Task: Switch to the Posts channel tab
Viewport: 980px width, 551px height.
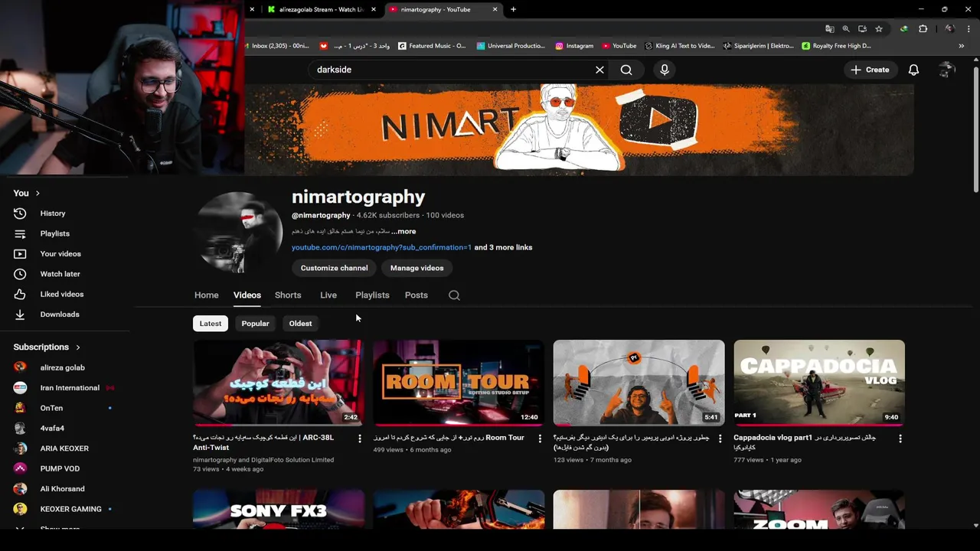Action: (x=416, y=295)
